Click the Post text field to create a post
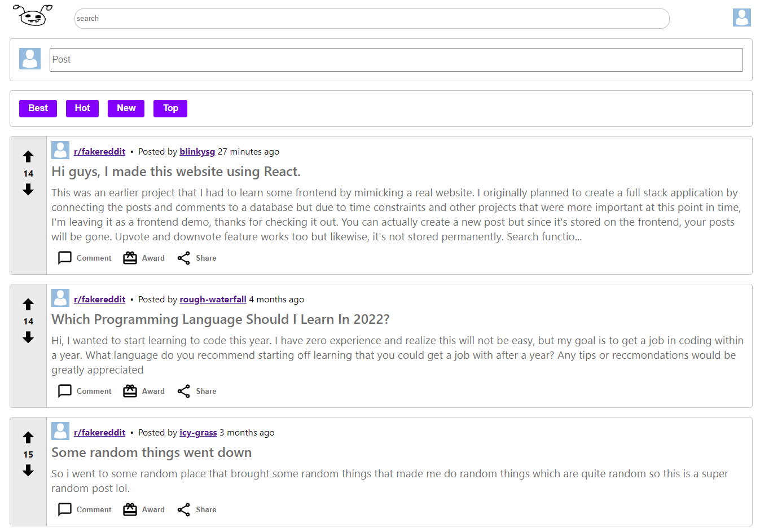The image size is (760, 532). (x=395, y=59)
